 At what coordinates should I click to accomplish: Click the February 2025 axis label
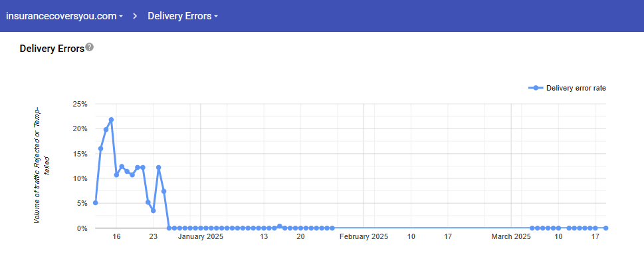tap(364, 236)
